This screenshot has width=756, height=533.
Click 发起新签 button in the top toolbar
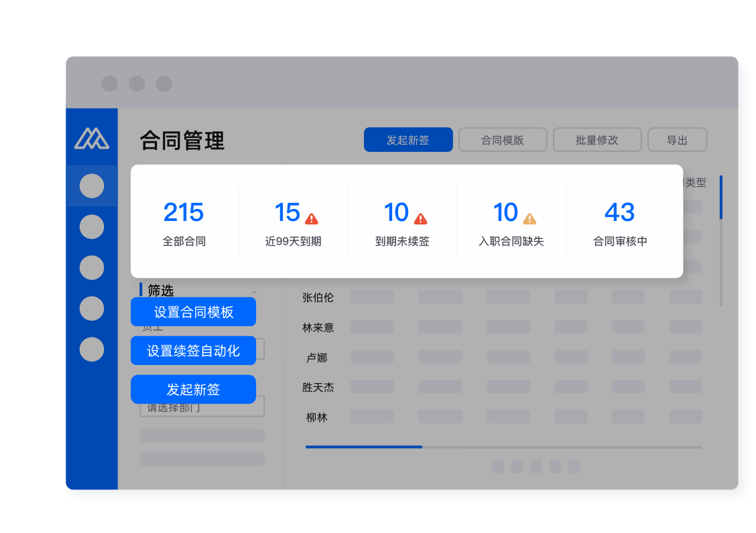pos(408,140)
